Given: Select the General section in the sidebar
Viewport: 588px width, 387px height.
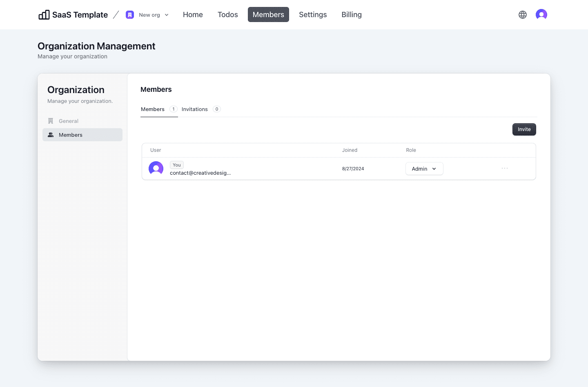Looking at the screenshot, I should (69, 121).
